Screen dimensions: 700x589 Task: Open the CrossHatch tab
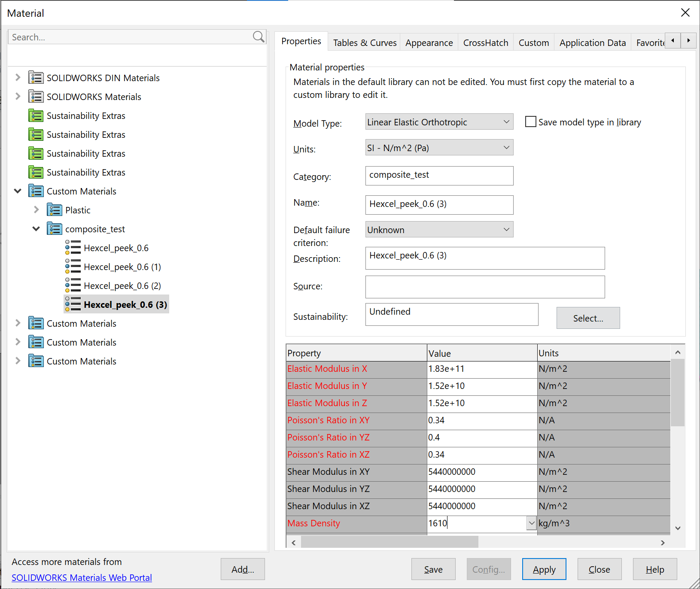point(486,43)
